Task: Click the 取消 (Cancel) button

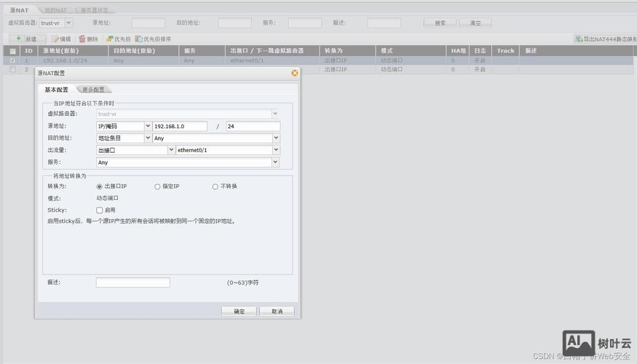Action: pyautogui.click(x=277, y=311)
